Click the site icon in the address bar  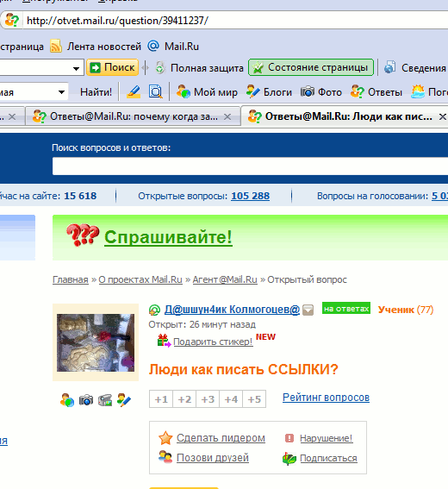tap(12, 21)
